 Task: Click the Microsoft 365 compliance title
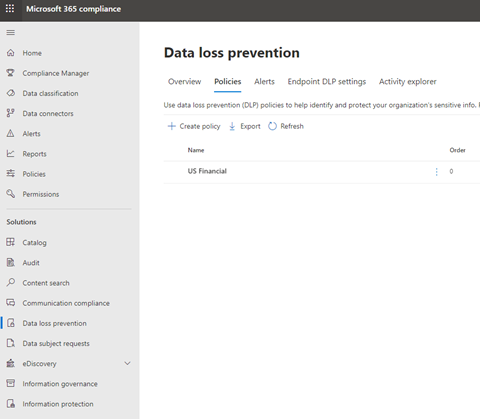point(73,9)
